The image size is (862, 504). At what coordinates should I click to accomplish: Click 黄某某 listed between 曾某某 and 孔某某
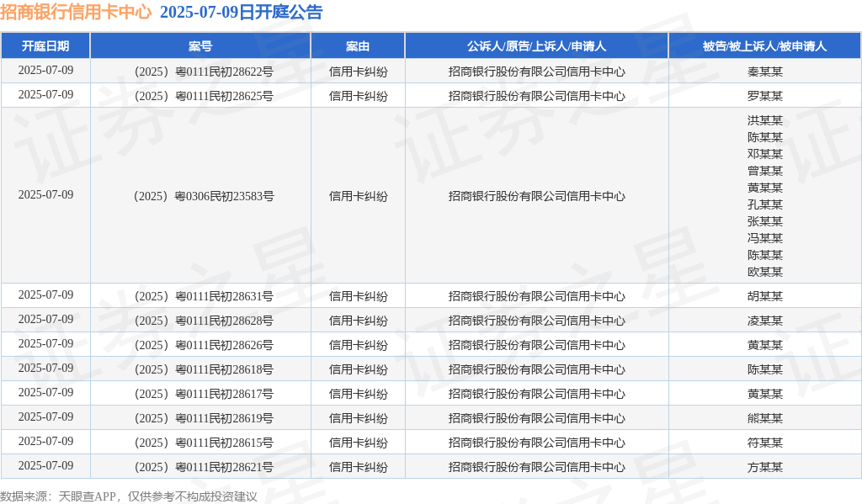(764, 188)
